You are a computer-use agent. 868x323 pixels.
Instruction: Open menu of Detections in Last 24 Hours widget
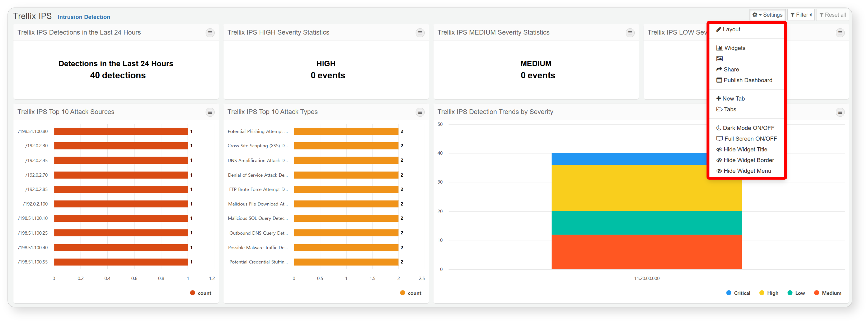click(x=210, y=33)
